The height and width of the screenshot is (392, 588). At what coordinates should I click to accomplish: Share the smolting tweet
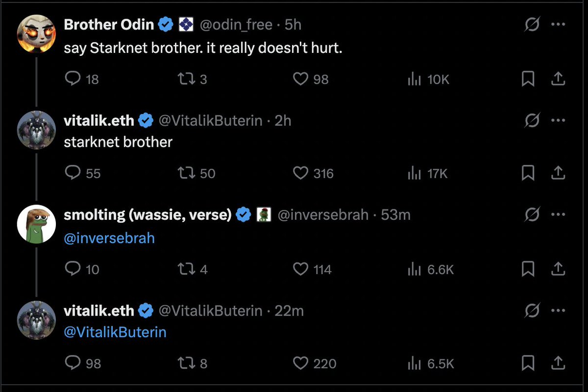tap(558, 269)
